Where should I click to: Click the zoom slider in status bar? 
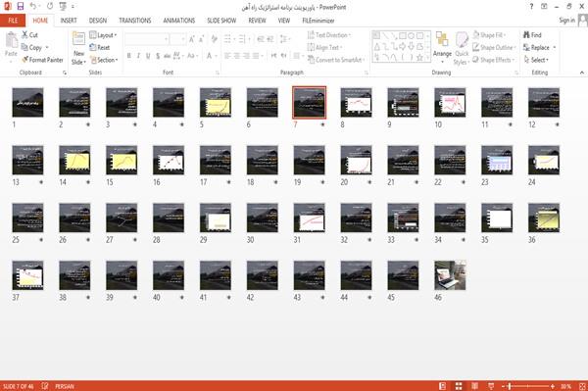click(x=527, y=386)
